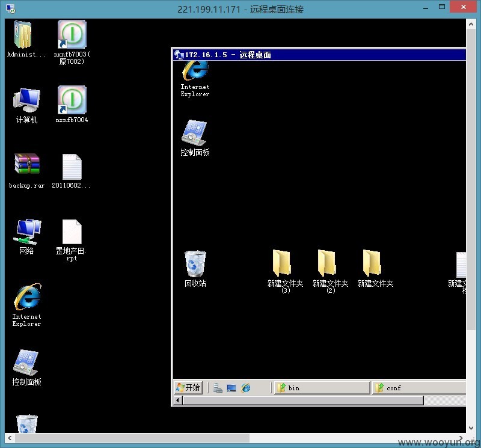Click the outer window's vertical scroll up arrow

click(471, 23)
